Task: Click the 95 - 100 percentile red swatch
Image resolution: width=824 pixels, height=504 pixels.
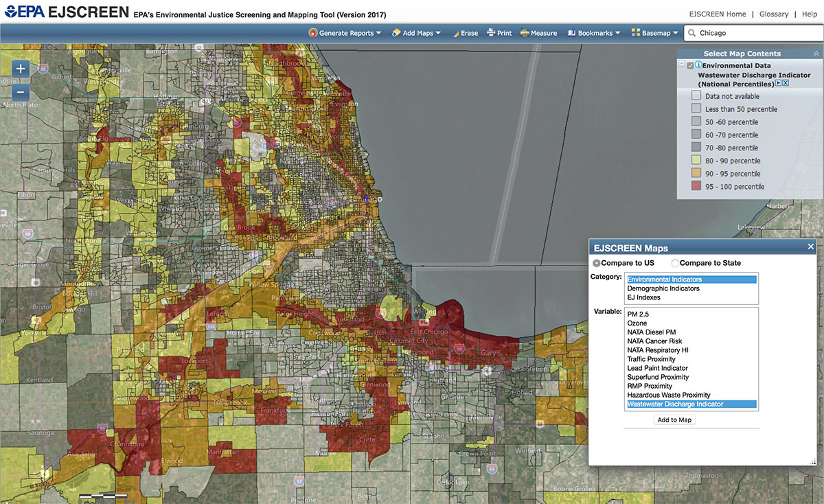Action: pyautogui.click(x=696, y=186)
